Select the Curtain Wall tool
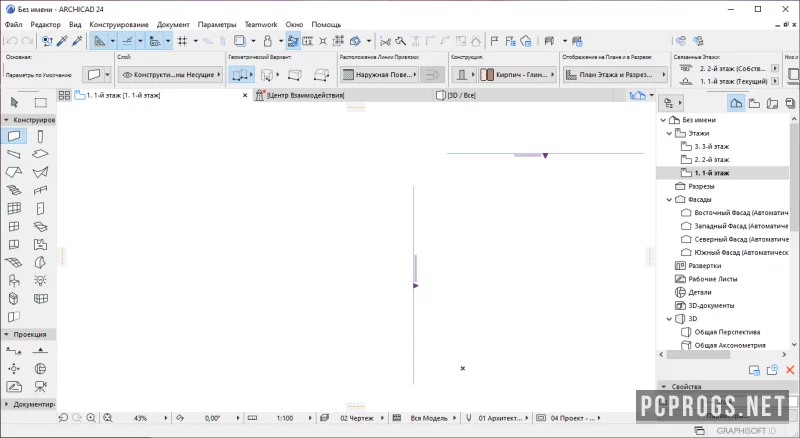Viewport: 800px width, 438px height. [14, 208]
